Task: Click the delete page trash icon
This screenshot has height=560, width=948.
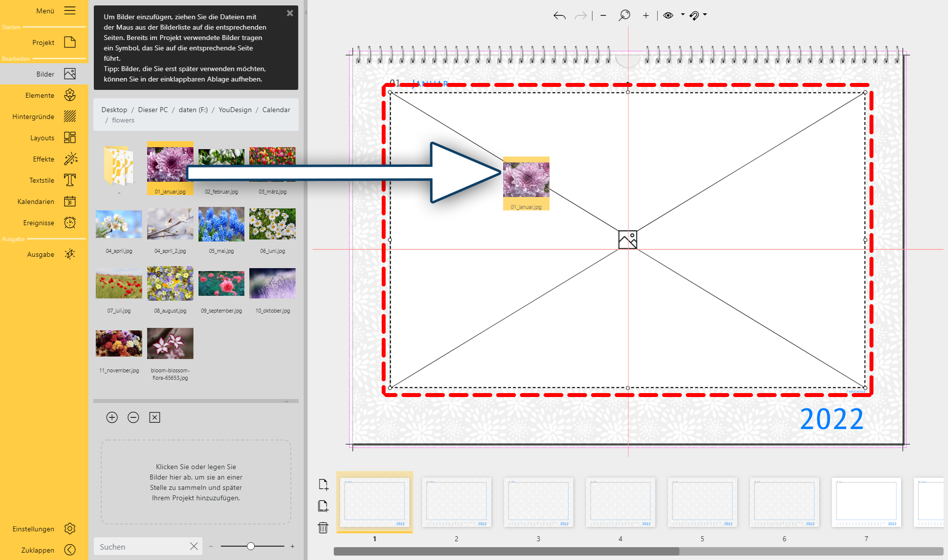Action: pyautogui.click(x=323, y=528)
